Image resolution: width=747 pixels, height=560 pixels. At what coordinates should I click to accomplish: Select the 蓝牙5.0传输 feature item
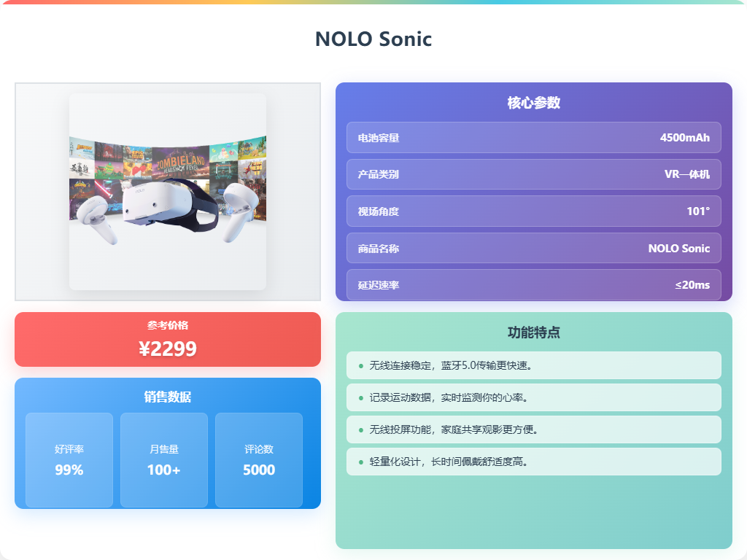click(x=533, y=365)
